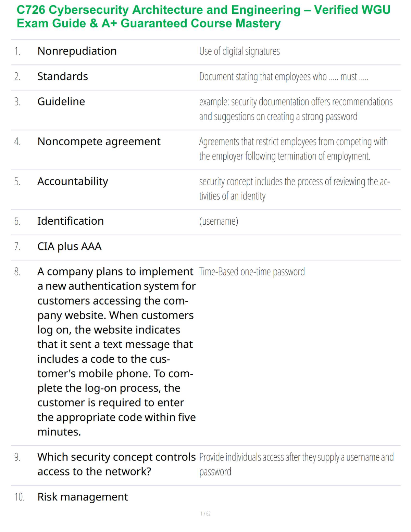411x532 pixels.
Task: Click the answer about supplying username and password
Action: (297, 464)
